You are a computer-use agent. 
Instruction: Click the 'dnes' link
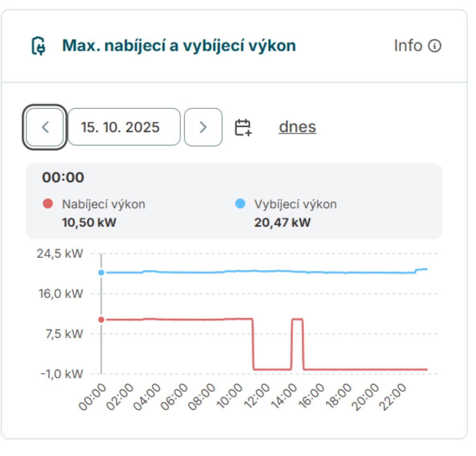(x=297, y=127)
